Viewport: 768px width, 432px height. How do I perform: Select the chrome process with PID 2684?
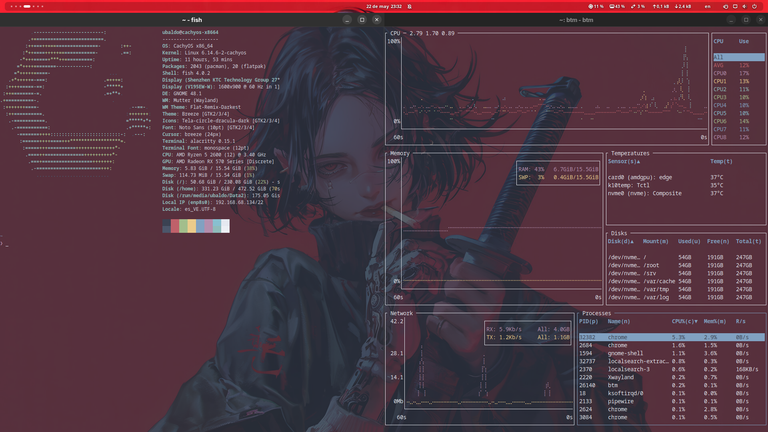pyautogui.click(x=672, y=345)
